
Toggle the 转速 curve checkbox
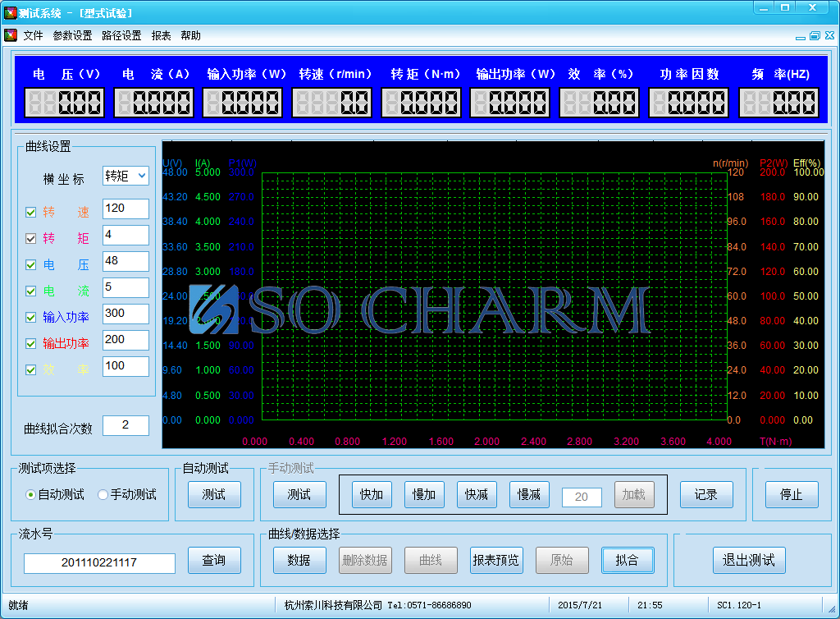(x=31, y=212)
